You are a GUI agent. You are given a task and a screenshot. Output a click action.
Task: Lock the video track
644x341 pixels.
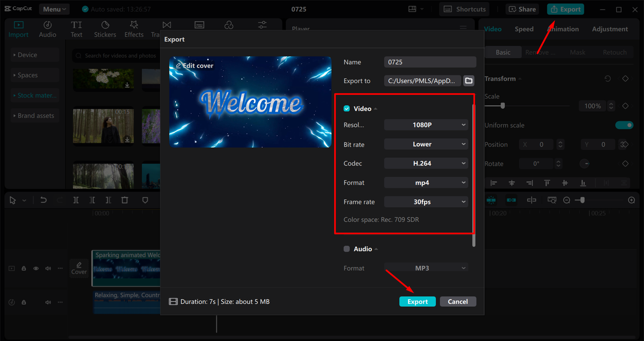click(24, 269)
